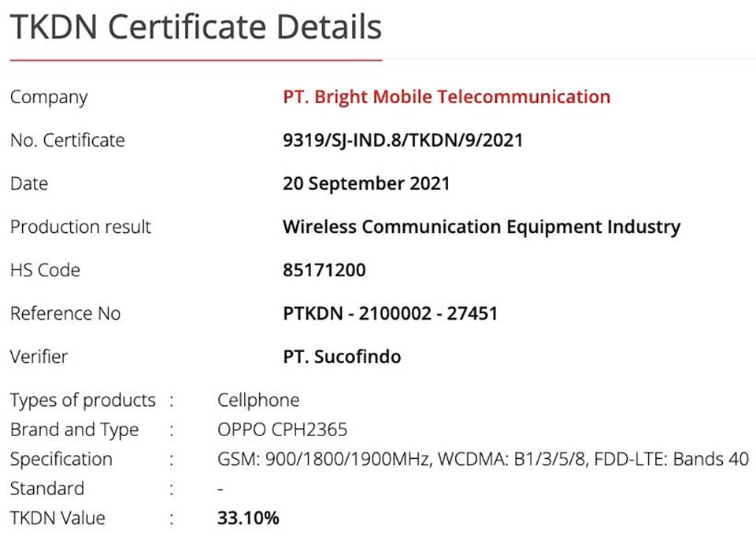The height and width of the screenshot is (540, 756).
Task: Click the date 20 September 2021
Action: pos(366,183)
